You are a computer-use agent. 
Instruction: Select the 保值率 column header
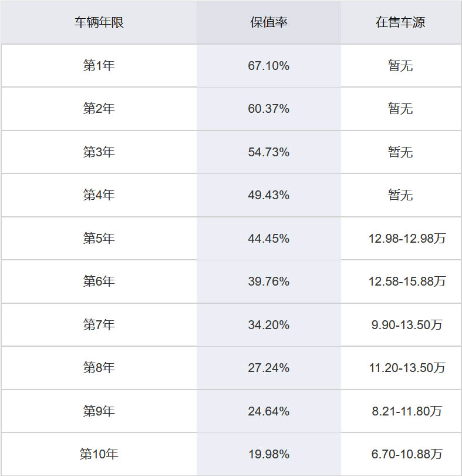click(x=268, y=22)
